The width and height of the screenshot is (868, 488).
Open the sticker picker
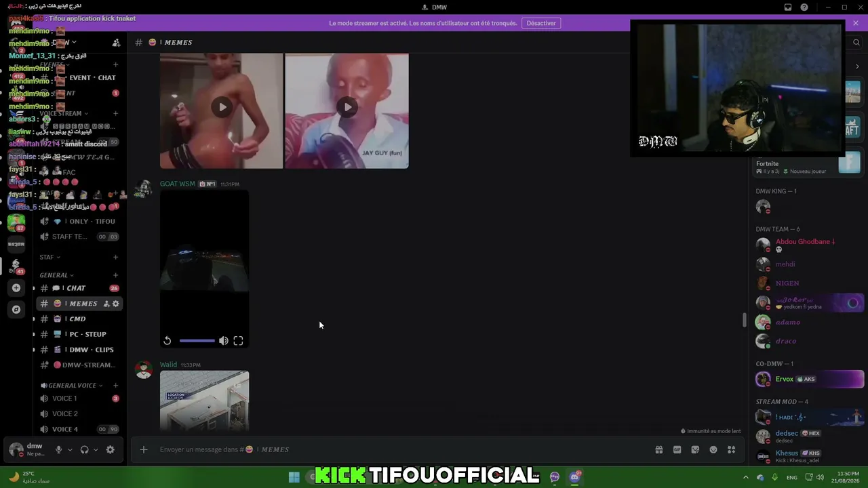695,449
